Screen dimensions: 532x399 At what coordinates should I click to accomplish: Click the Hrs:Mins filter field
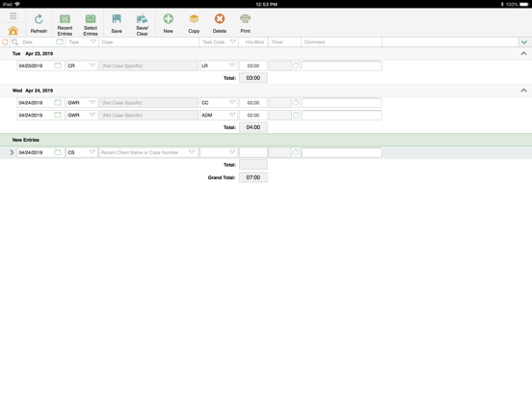253,42
